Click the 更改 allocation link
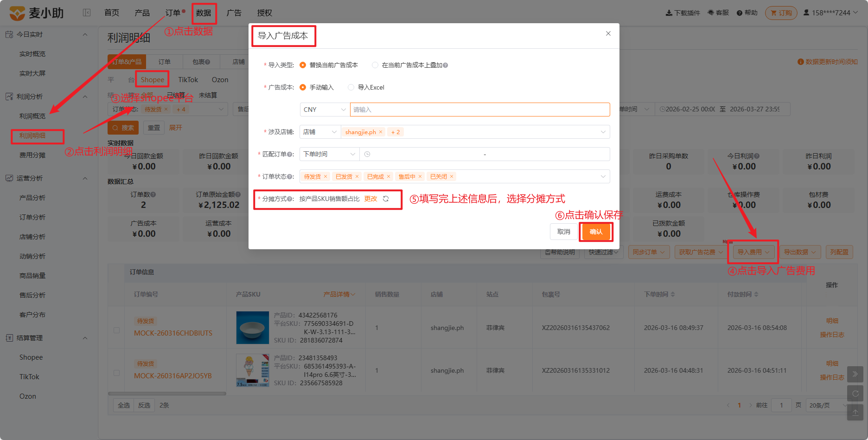This screenshot has width=868, height=440. tap(371, 199)
